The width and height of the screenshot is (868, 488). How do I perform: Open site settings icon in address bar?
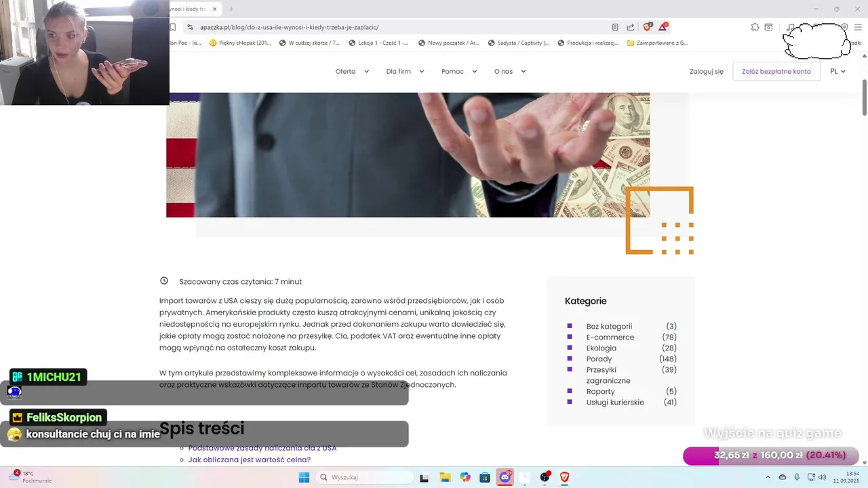coord(190,27)
